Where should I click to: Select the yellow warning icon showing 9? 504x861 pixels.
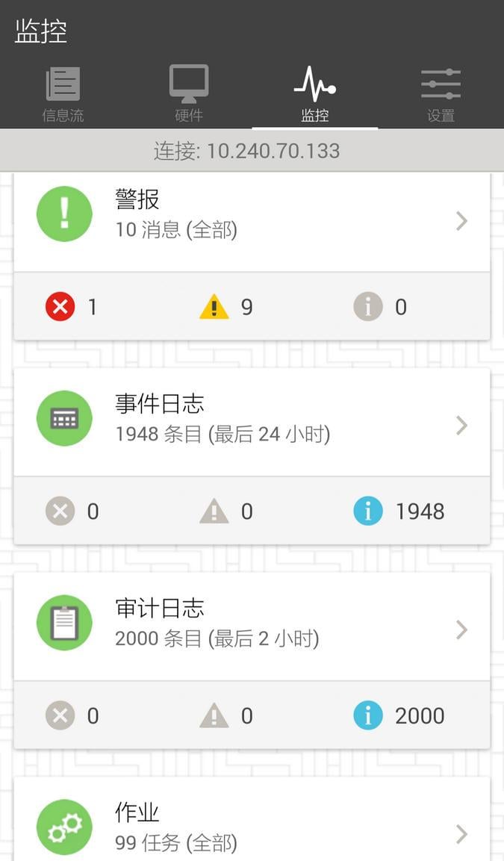tap(213, 306)
